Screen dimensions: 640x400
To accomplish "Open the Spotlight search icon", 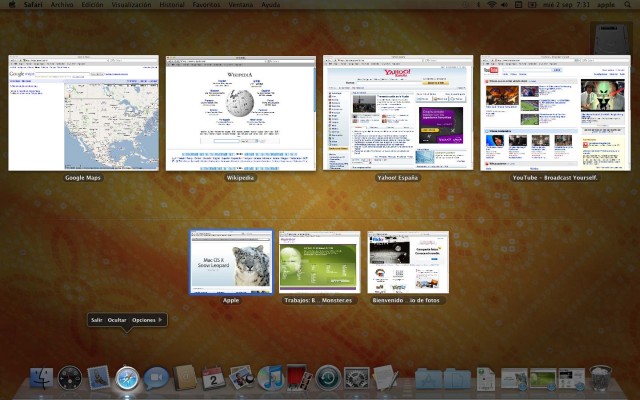I will [x=627, y=4].
